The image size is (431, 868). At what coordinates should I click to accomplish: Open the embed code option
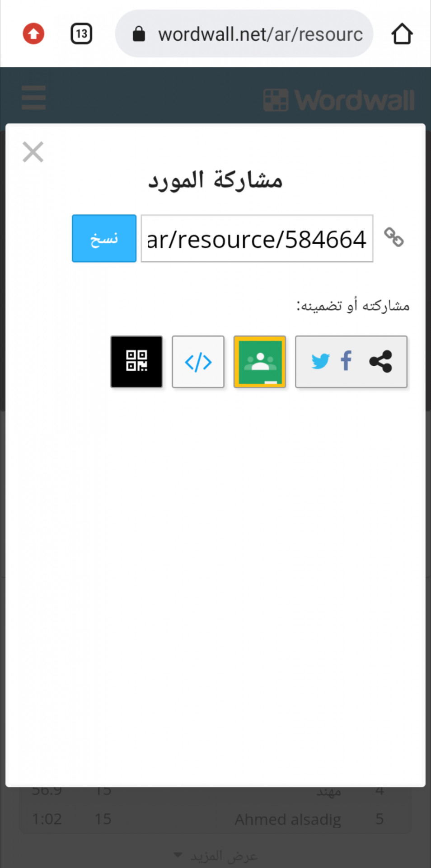click(198, 362)
